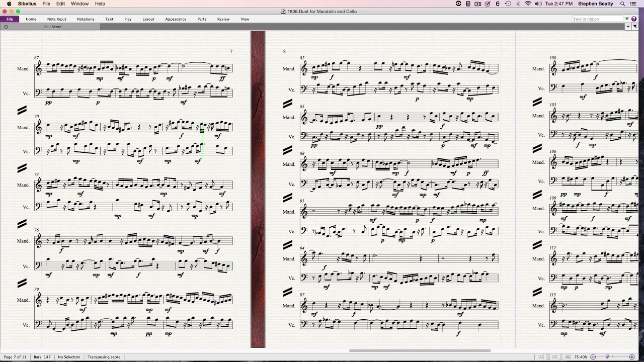Screen dimensions: 644x362
Task: Adjust the zoom slider handle
Action: coord(607,357)
